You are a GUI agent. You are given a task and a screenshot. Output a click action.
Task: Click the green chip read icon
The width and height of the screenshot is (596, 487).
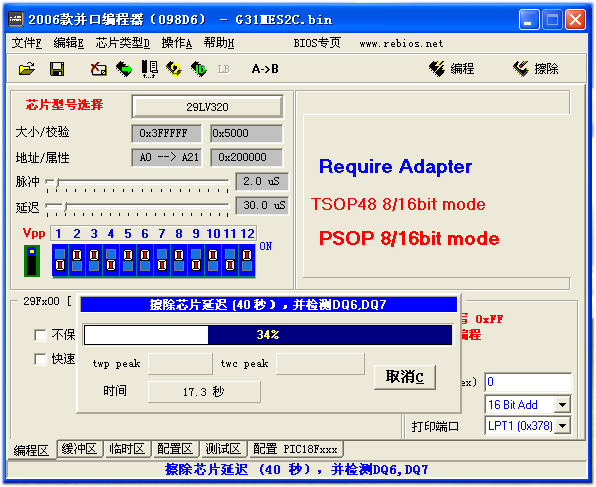(x=124, y=69)
